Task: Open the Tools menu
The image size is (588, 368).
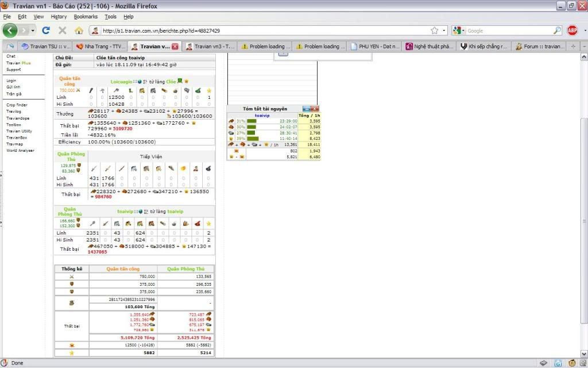Action: coord(110,17)
